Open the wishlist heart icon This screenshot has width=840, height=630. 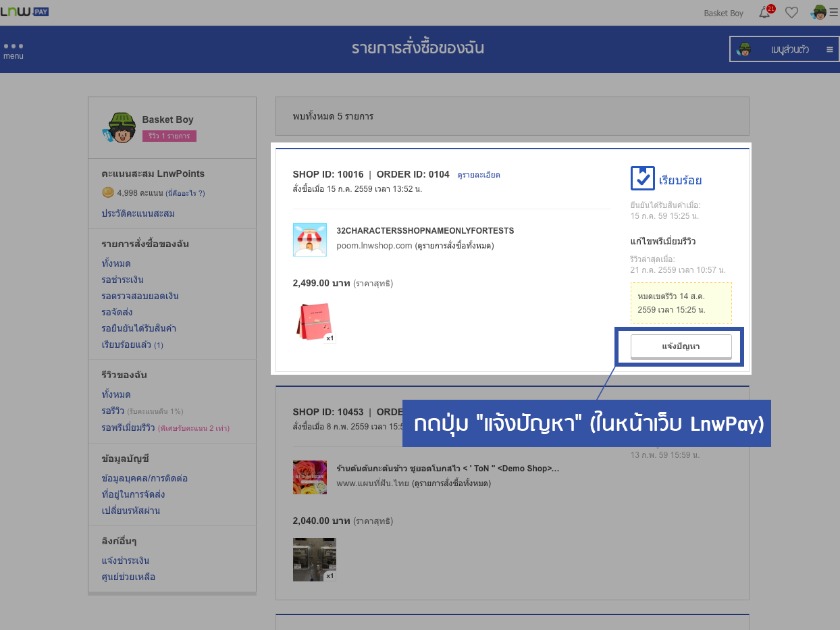coord(791,12)
